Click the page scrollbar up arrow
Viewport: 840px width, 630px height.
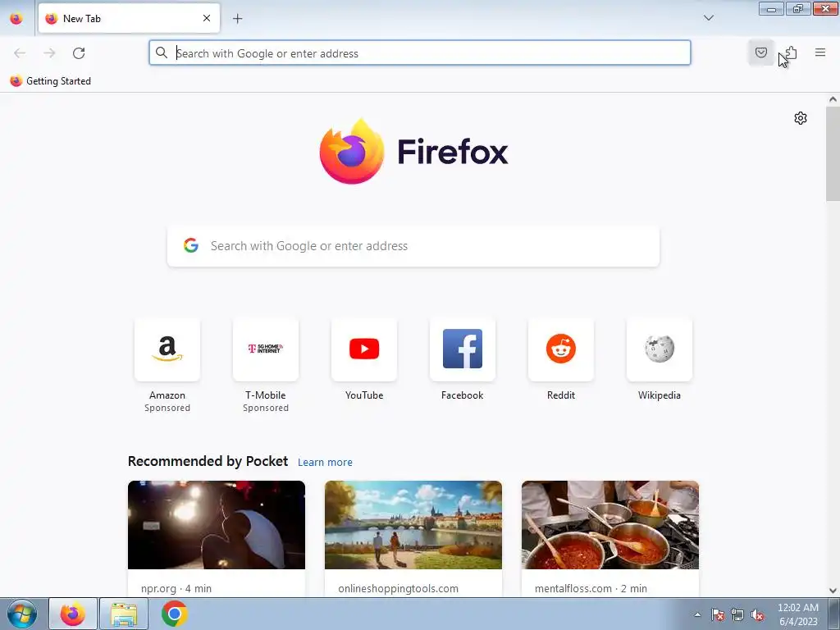[x=833, y=99]
